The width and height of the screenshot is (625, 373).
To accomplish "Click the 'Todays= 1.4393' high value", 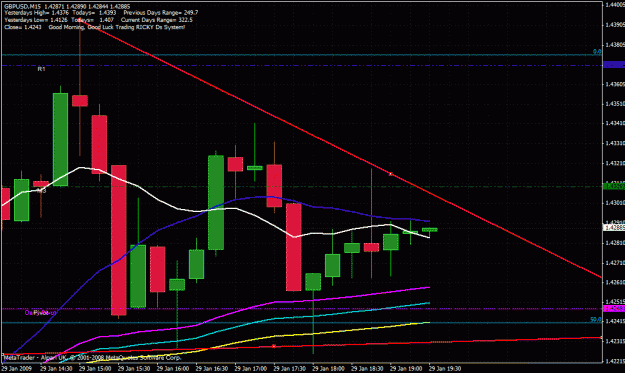I will tap(95, 13).
